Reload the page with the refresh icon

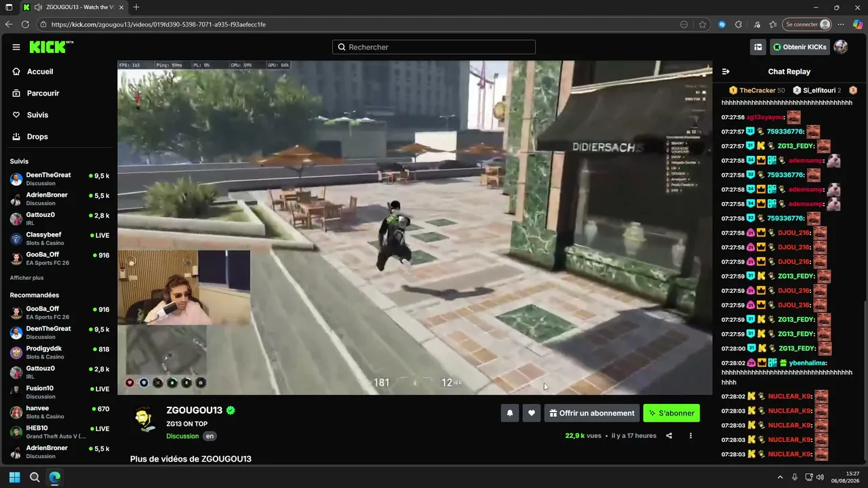[x=25, y=24]
